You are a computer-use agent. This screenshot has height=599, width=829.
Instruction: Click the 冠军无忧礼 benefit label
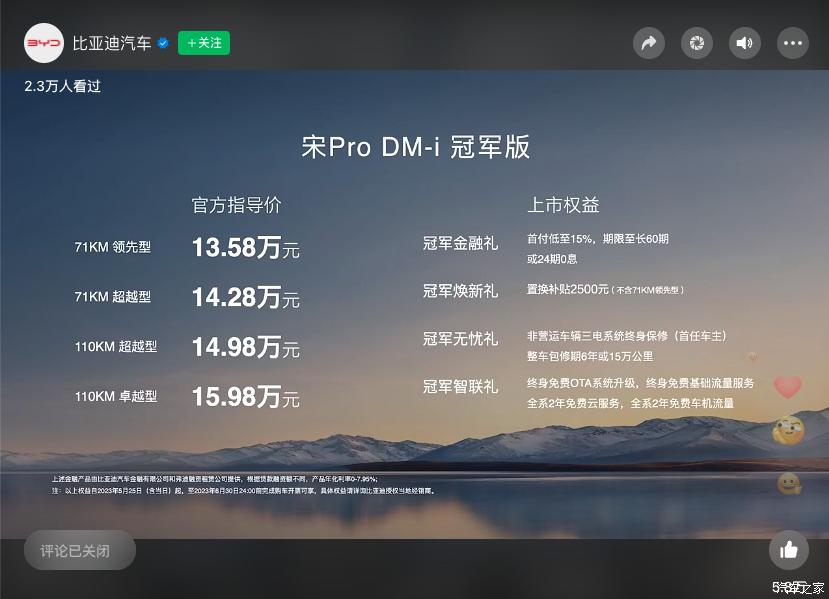click(460, 339)
